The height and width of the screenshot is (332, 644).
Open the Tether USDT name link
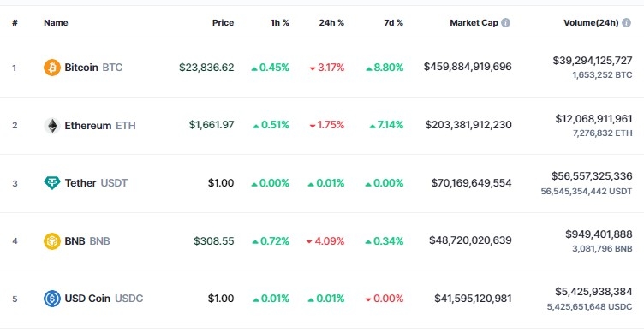96,182
